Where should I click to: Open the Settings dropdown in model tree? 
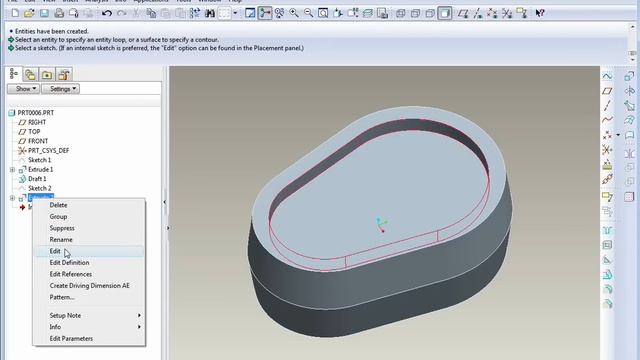[60, 89]
